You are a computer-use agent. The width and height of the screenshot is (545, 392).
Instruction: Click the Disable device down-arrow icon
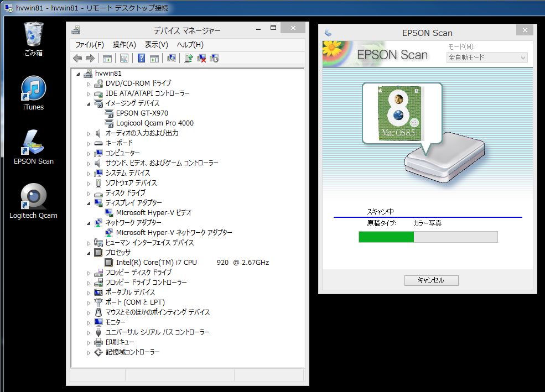tap(214, 58)
